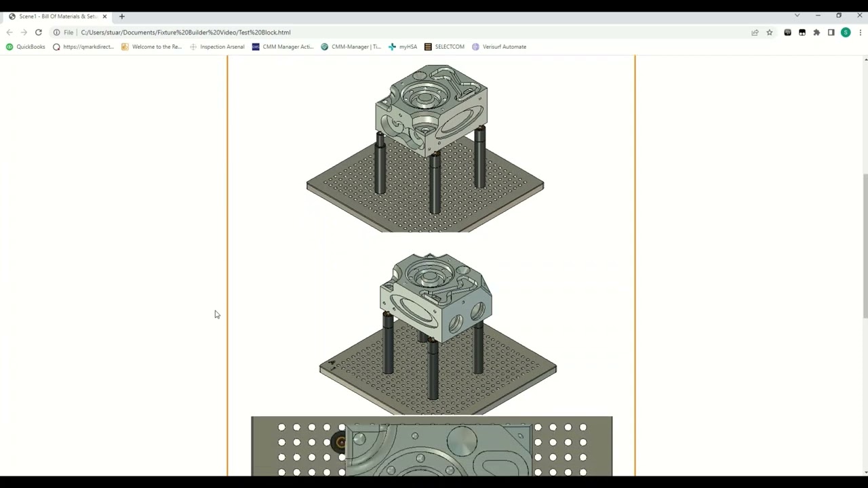Open the Inspection Arsenal bookmark
Screen dimensions: 868x488
point(217,47)
